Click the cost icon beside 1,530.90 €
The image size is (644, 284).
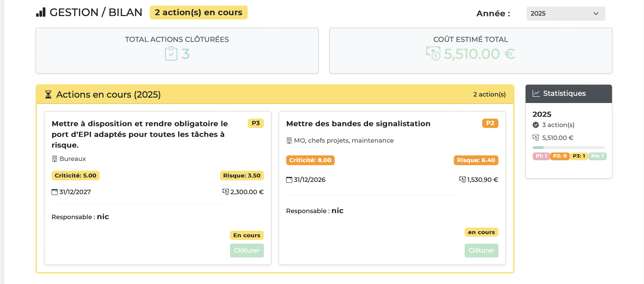point(462,180)
